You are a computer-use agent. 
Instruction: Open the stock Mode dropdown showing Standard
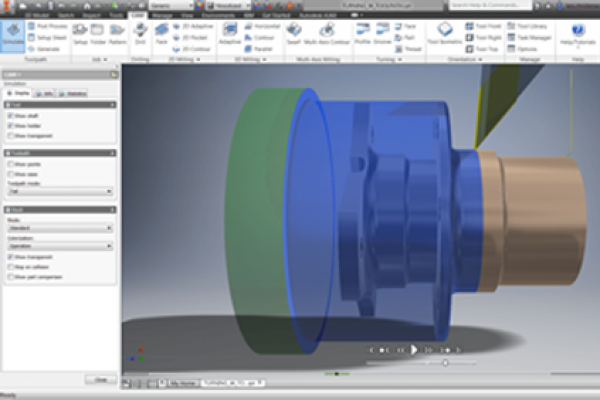coord(60,228)
